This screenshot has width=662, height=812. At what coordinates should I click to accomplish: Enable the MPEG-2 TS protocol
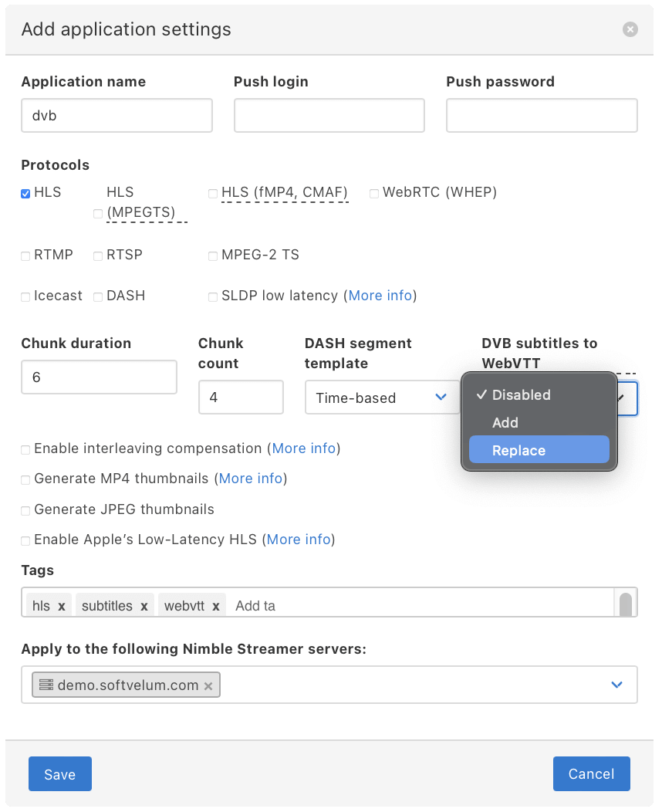[213, 255]
